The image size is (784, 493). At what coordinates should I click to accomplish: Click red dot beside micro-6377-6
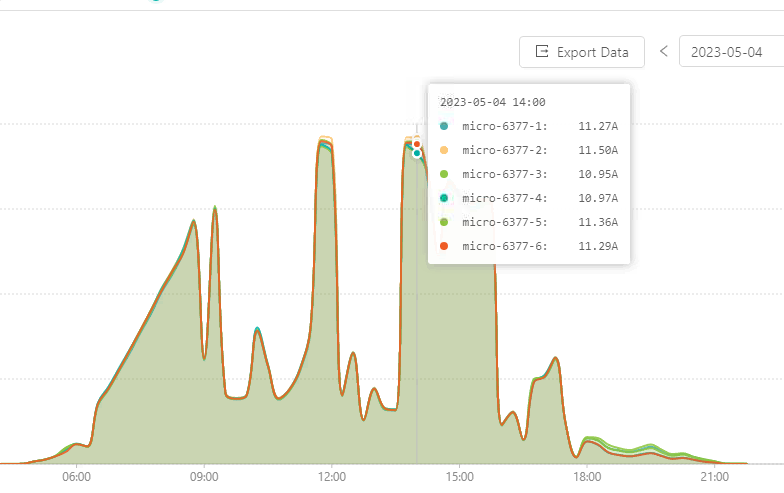point(444,246)
